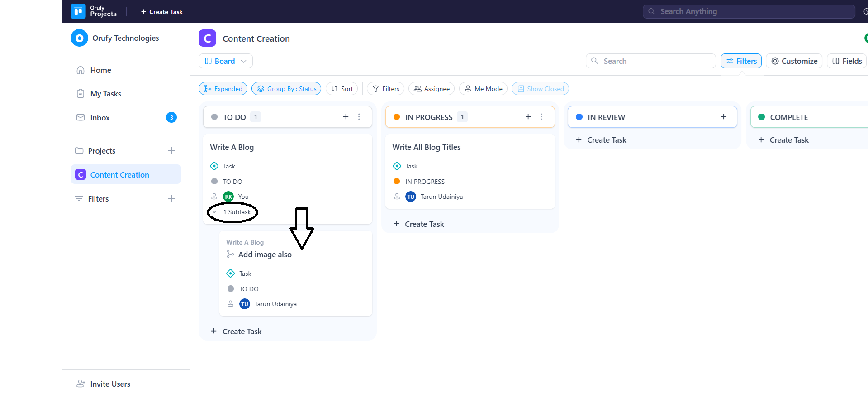Click the Orufy Projects logo
The width and height of the screenshot is (868, 394).
(78, 11)
